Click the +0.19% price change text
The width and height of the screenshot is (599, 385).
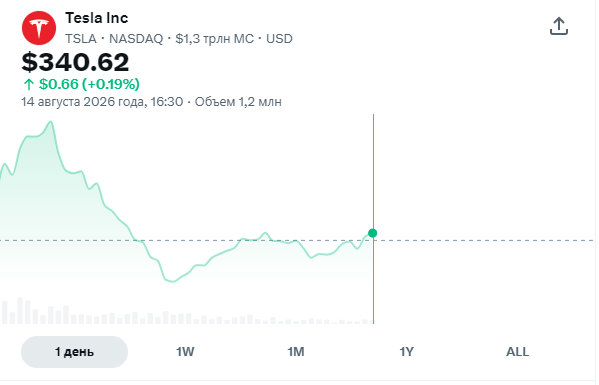click(112, 84)
